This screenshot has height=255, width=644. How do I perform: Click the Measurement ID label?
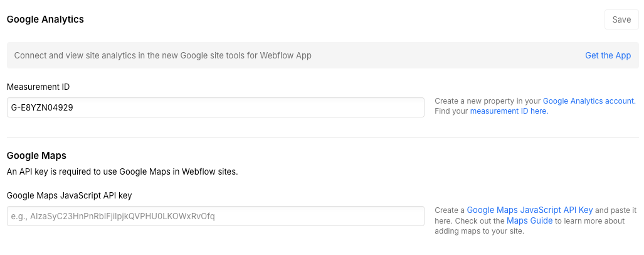pyautogui.click(x=38, y=87)
